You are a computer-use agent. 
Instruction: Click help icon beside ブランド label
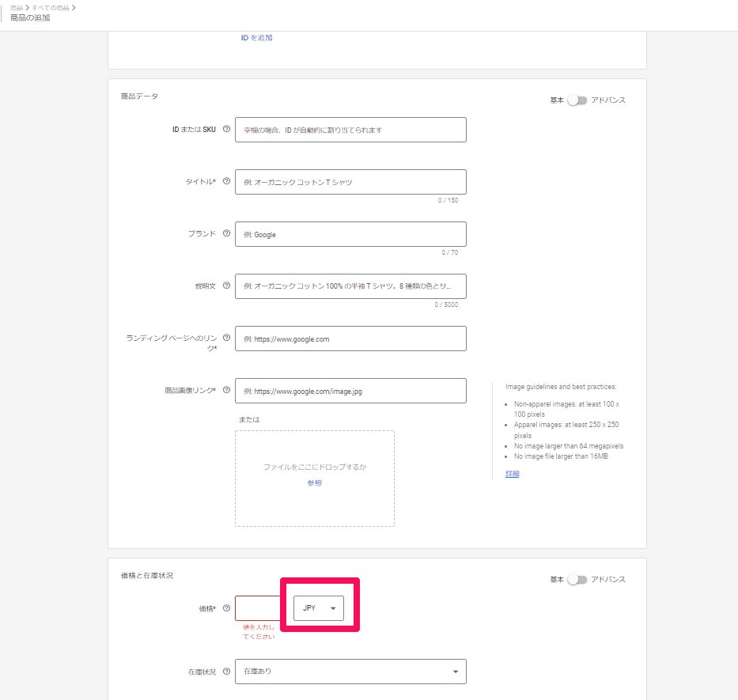pyautogui.click(x=227, y=233)
